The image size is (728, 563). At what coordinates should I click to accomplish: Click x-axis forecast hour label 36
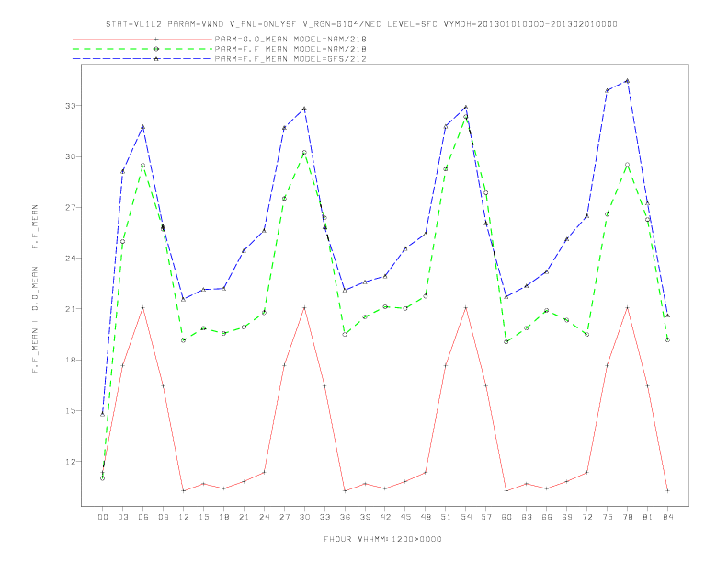(345, 517)
